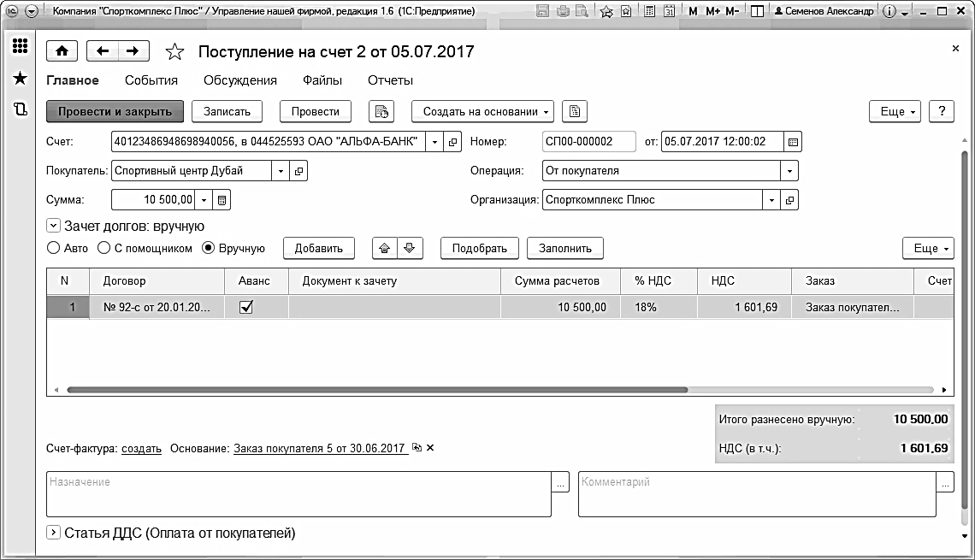
Task: Move table row up
Action: pyautogui.click(x=384, y=249)
